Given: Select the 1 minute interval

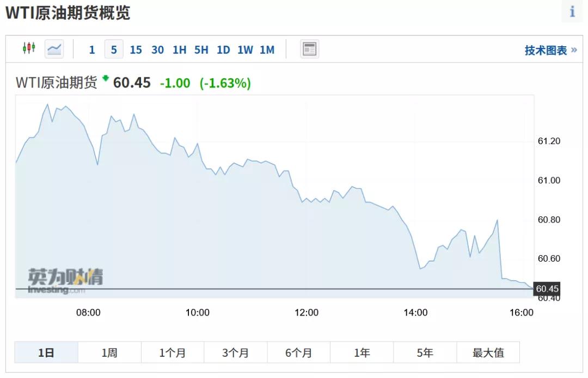Looking at the screenshot, I should [x=92, y=50].
